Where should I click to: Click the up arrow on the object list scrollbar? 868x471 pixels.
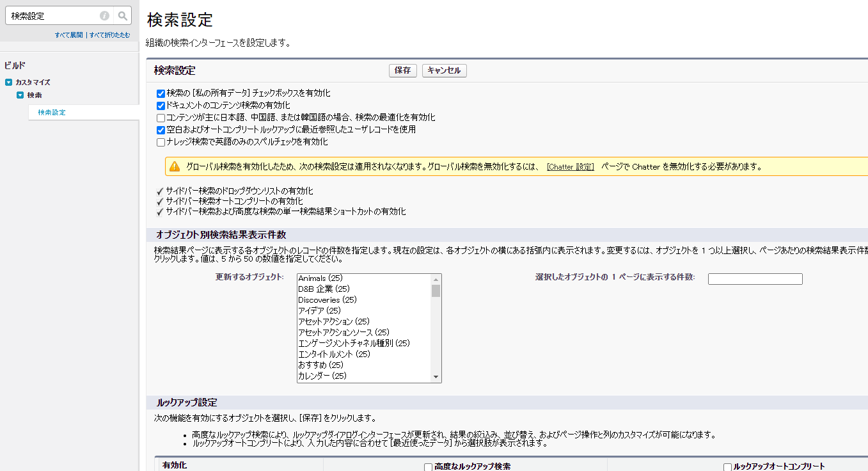[436, 278]
